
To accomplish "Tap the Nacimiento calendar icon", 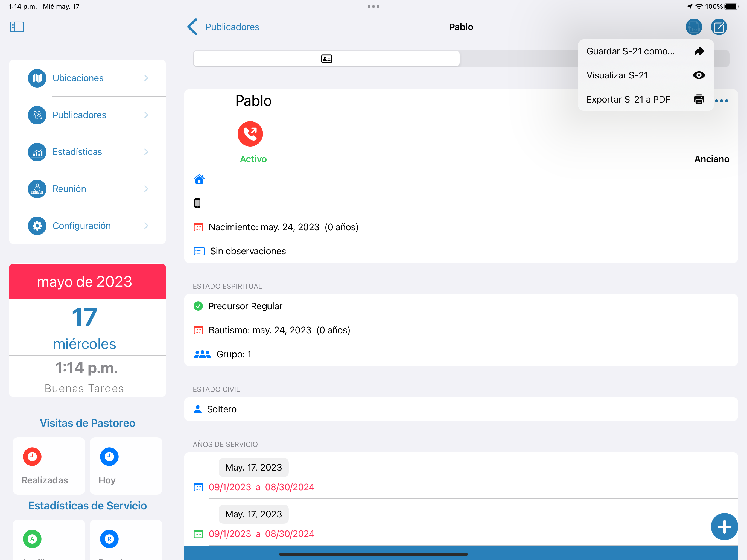I will pyautogui.click(x=198, y=227).
